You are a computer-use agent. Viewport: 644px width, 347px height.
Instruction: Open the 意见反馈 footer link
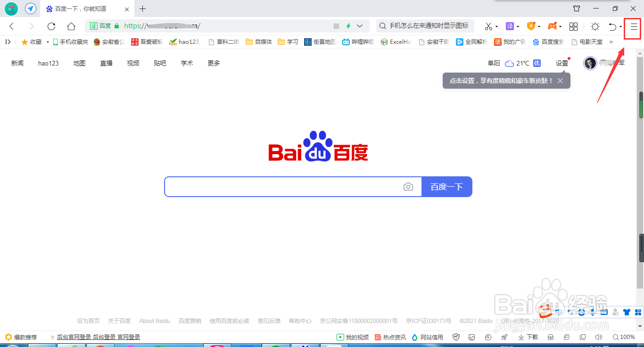pos(269,321)
